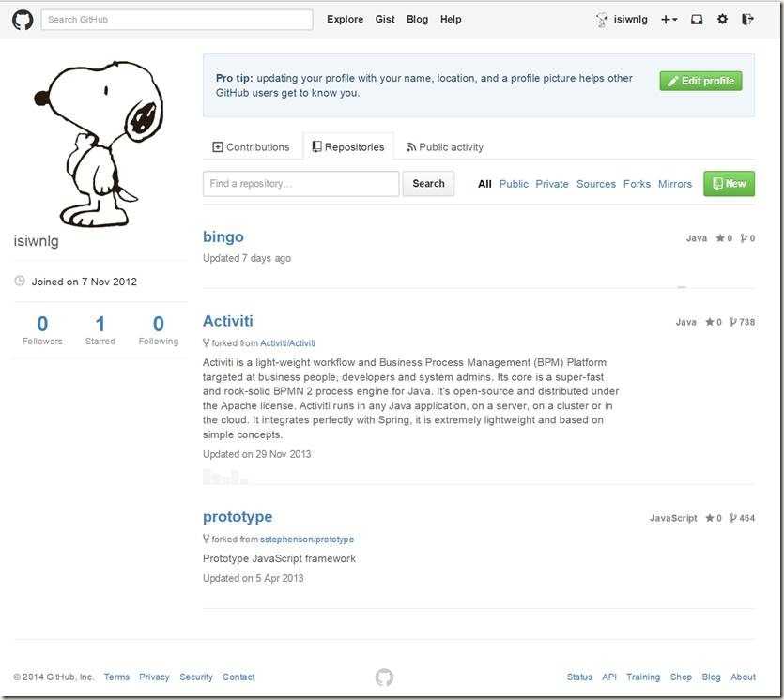Click the 738 forks count for Activiti
Viewport: 784px width, 700px height.
click(x=743, y=322)
